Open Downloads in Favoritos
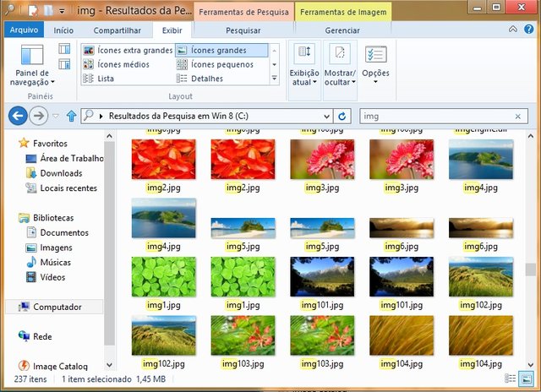The image size is (541, 392). click(61, 173)
